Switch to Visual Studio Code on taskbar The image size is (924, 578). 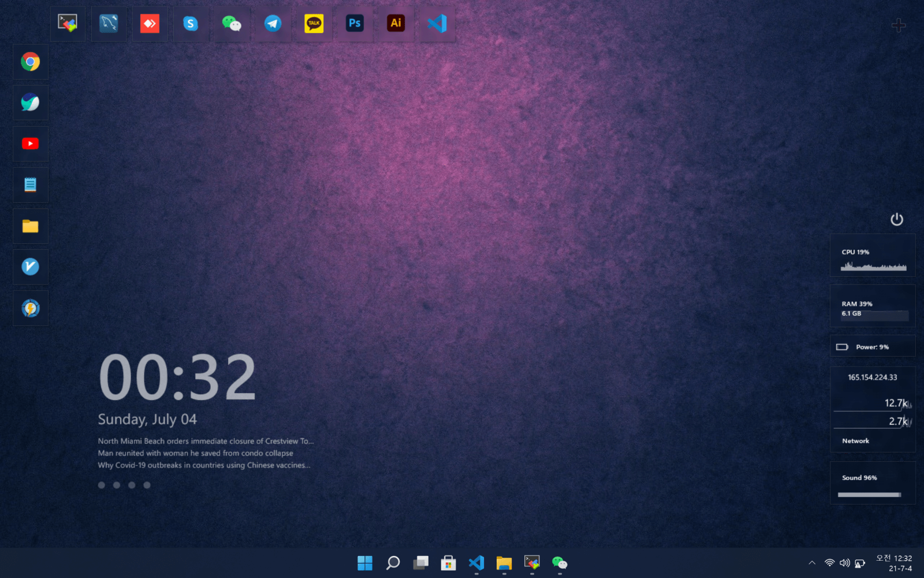[x=476, y=563]
